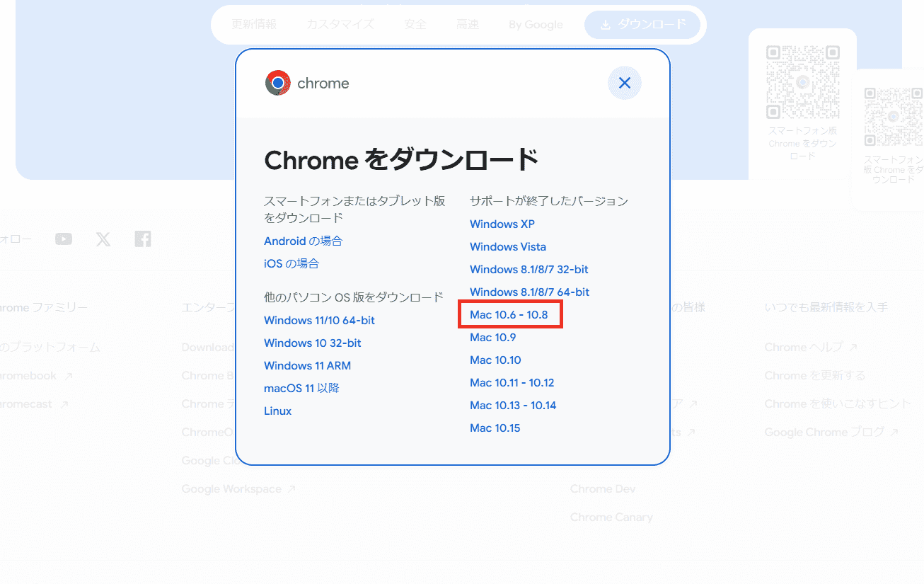Viewport: 924px width, 584px height.
Task: Click the QR code for smartphone Chrome
Action: click(802, 82)
